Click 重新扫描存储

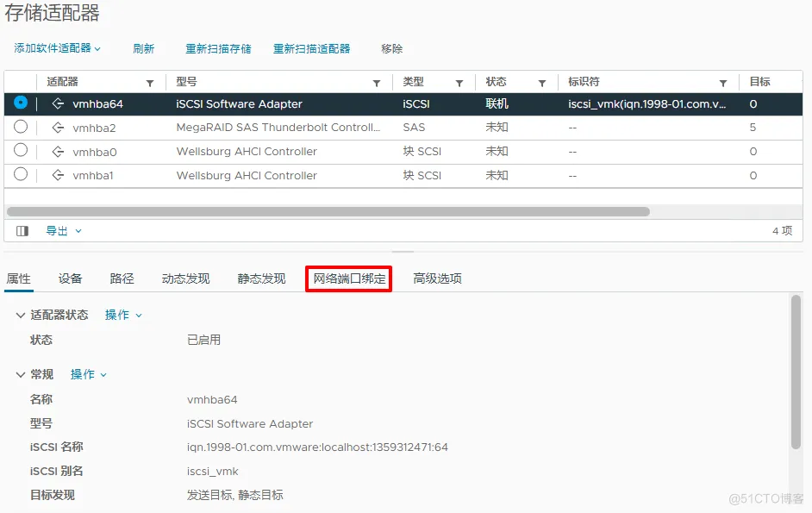pyautogui.click(x=218, y=48)
